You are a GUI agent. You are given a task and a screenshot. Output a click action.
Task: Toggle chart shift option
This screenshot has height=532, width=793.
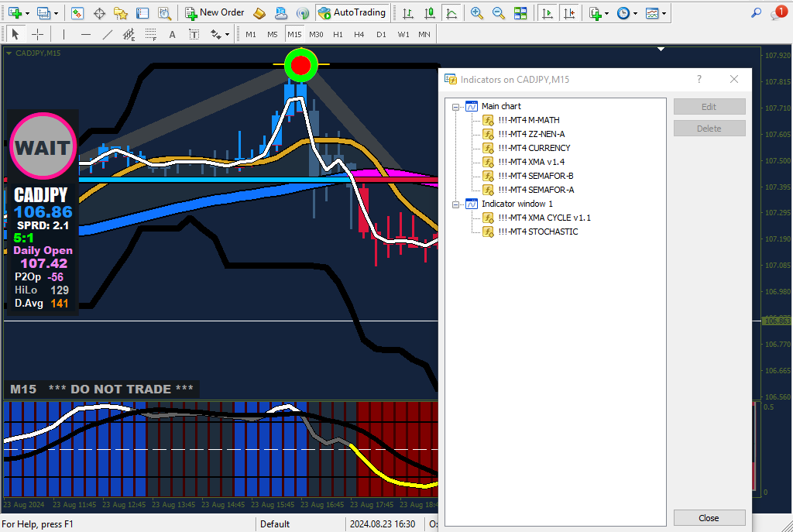point(569,13)
